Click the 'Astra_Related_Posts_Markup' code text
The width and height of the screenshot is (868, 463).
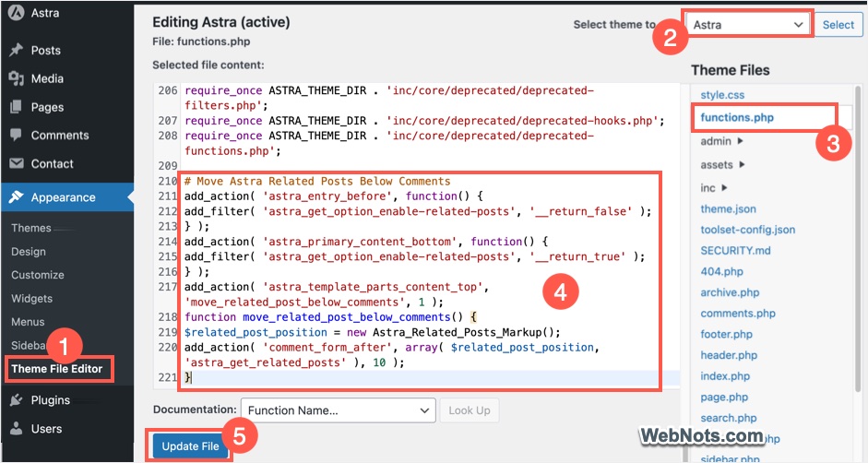(x=458, y=332)
